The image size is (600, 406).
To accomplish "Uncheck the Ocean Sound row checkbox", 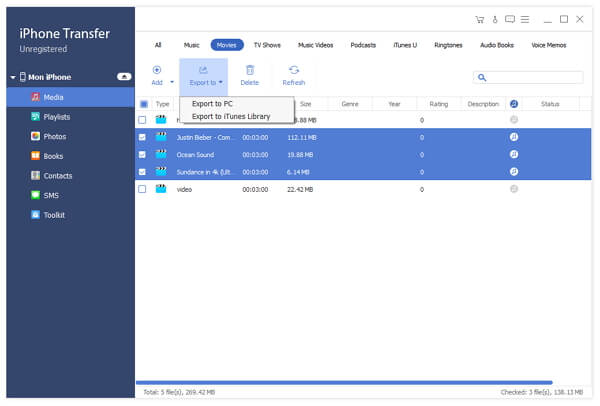I will (142, 155).
